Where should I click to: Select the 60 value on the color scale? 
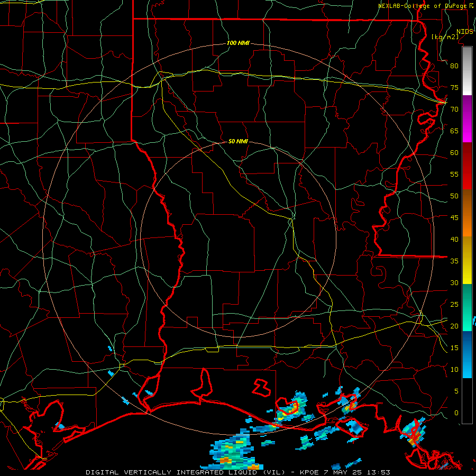point(454,153)
